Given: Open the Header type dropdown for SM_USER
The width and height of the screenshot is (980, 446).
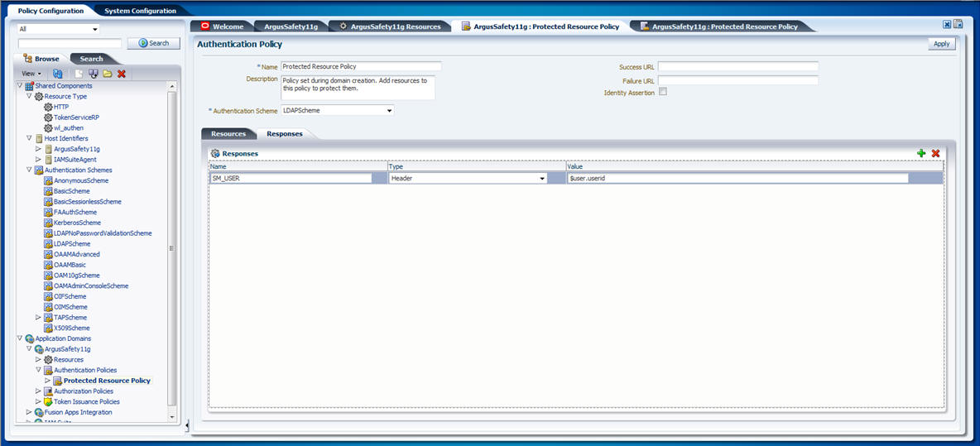Looking at the screenshot, I should point(542,179).
